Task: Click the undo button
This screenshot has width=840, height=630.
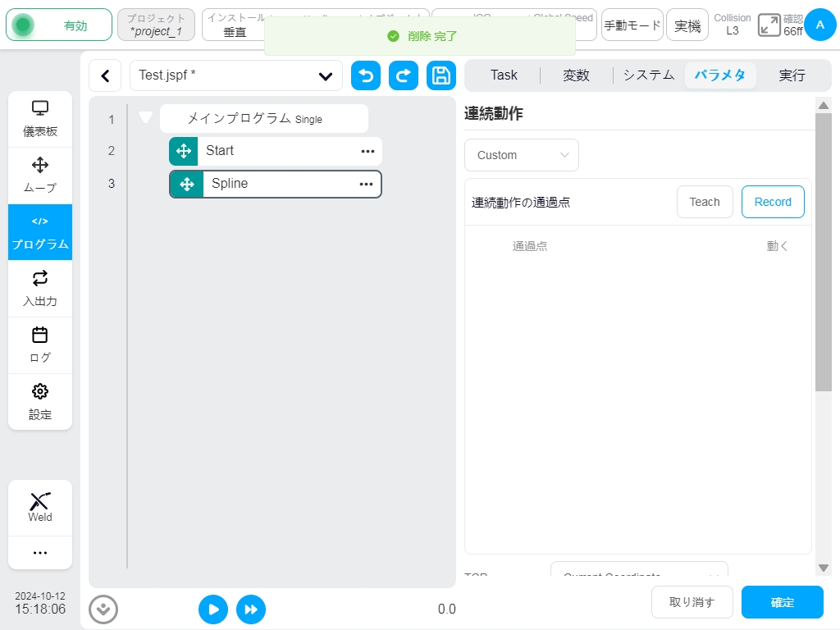Action: pos(366,75)
